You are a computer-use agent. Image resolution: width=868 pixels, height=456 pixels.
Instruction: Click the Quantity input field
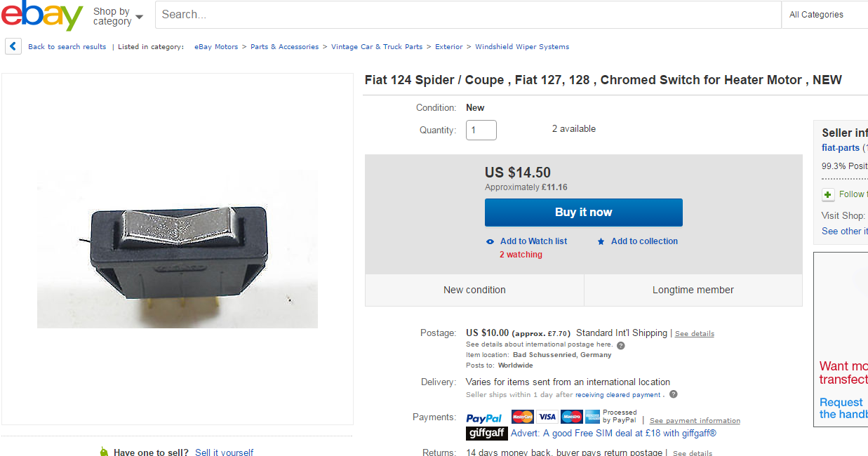pyautogui.click(x=481, y=130)
